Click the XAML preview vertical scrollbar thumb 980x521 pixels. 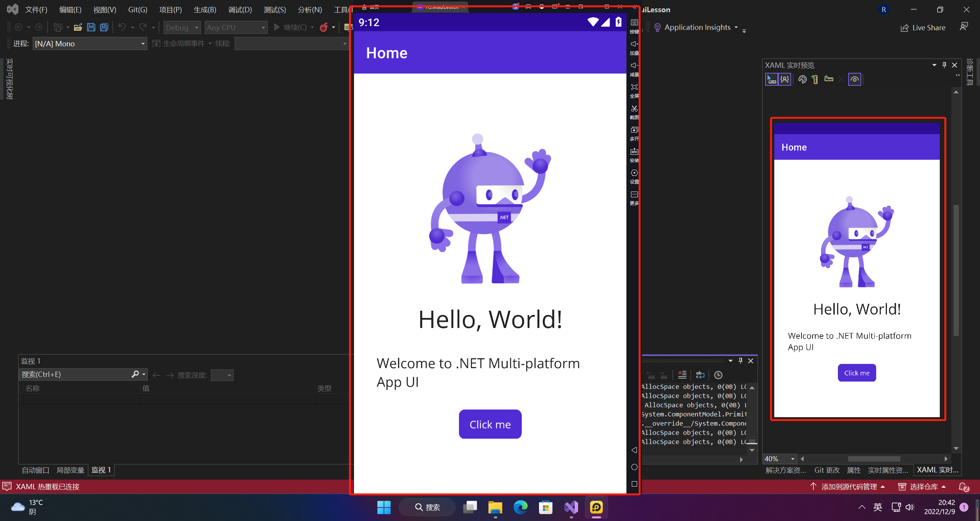coord(956,270)
